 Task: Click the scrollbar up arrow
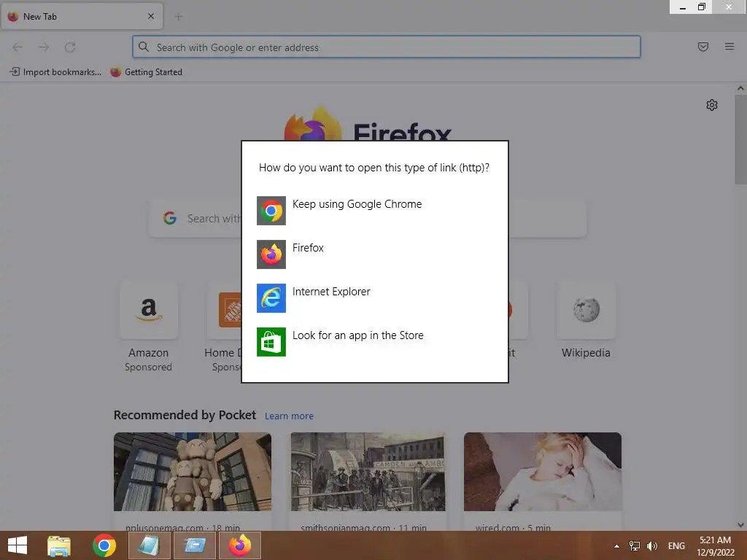click(740, 88)
